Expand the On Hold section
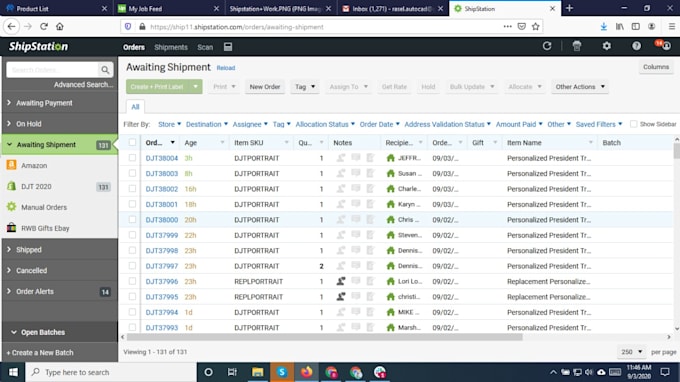Image resolution: width=680 pixels, height=382 pixels. [x=60, y=124]
